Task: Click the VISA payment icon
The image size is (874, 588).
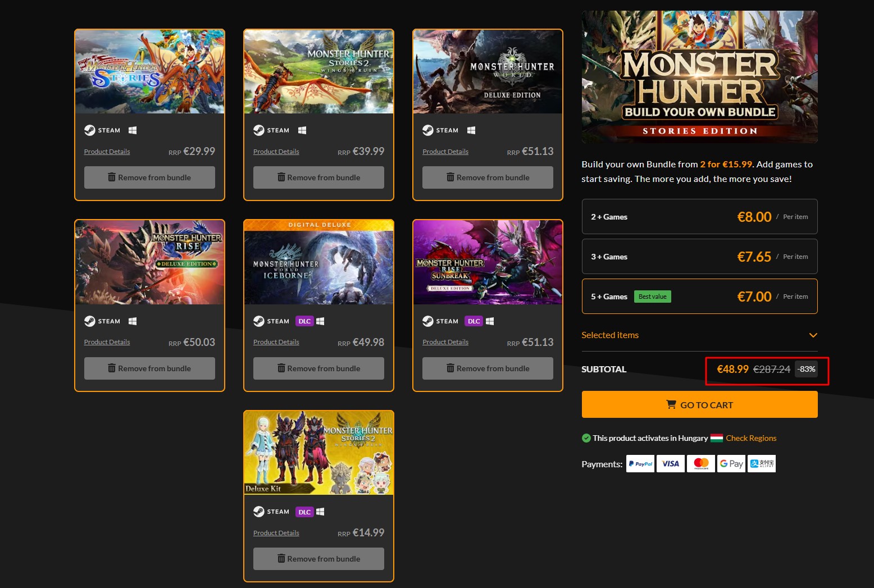Action: click(671, 464)
